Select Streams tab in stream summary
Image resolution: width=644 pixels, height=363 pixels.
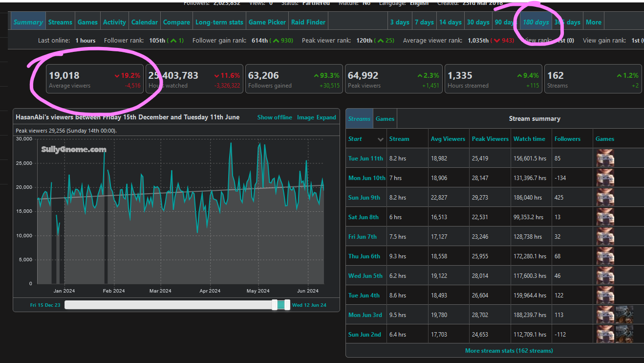[359, 119]
